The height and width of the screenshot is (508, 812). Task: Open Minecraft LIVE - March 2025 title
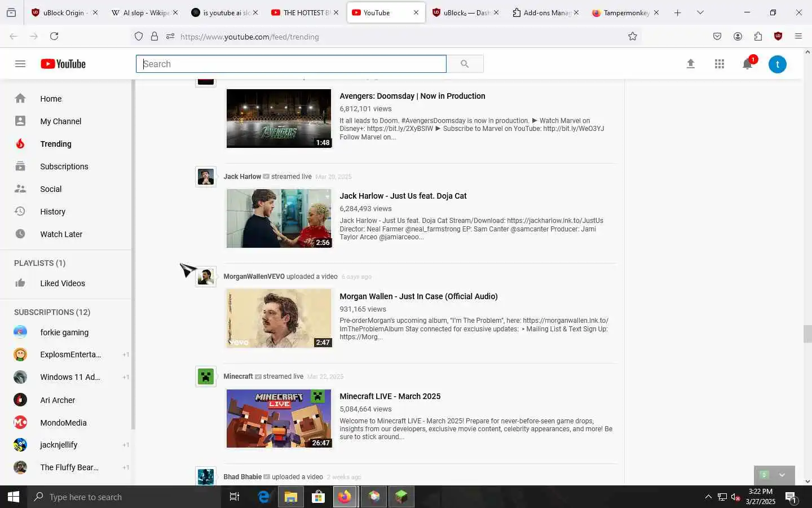click(x=390, y=396)
